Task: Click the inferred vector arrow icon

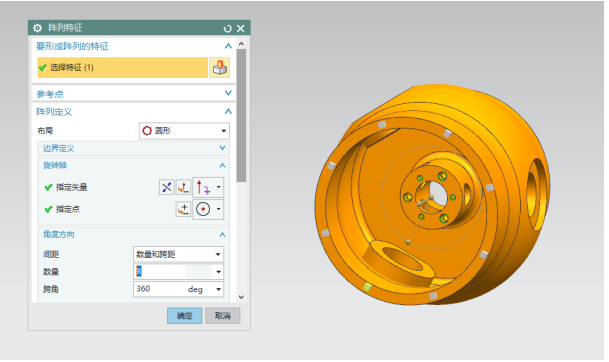Action: click(203, 187)
